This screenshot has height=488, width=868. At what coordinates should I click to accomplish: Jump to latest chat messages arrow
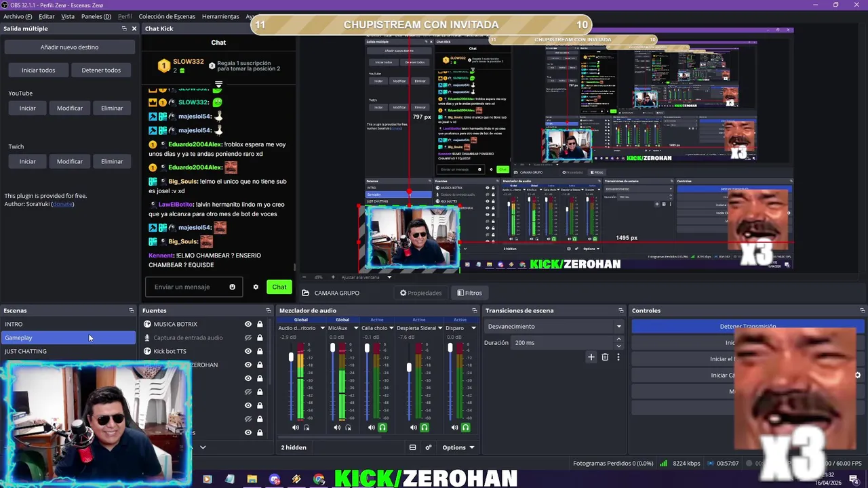(218, 85)
